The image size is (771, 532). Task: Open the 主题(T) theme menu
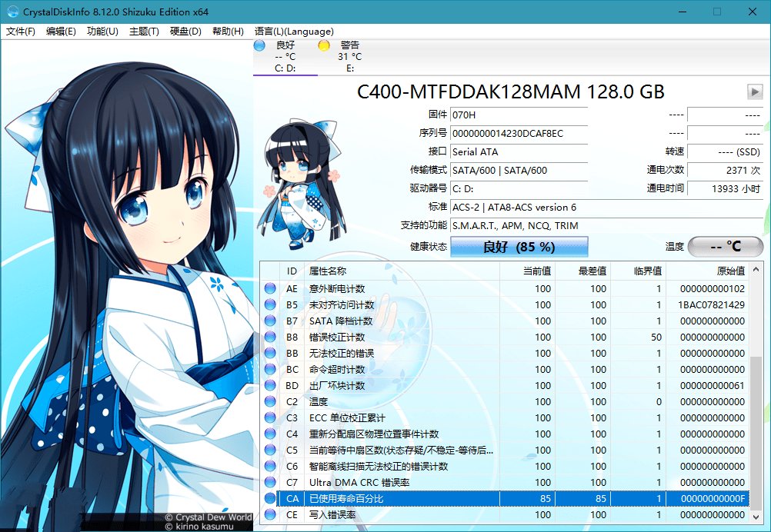(144, 32)
